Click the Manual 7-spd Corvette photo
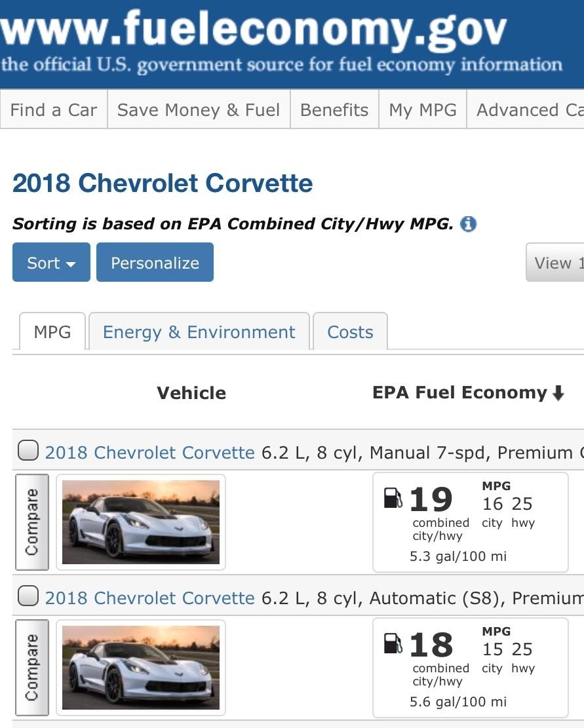Screen dimensions: 584x728 click(x=141, y=522)
